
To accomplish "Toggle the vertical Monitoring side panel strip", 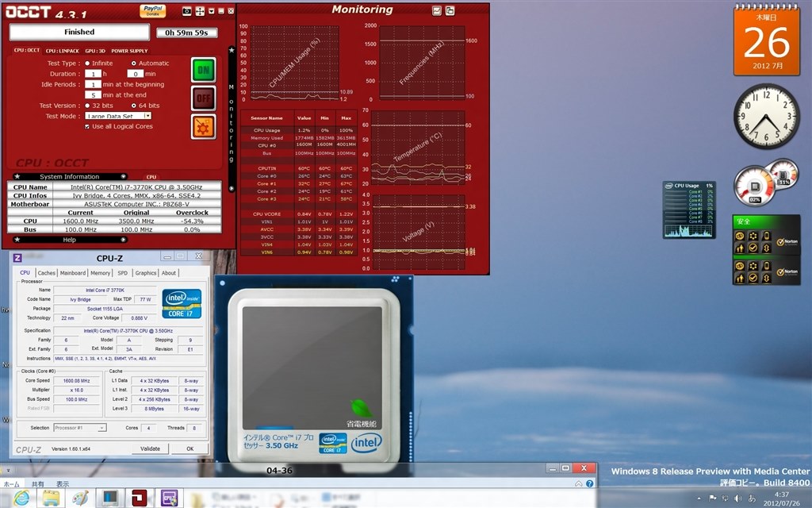I will click(232, 119).
